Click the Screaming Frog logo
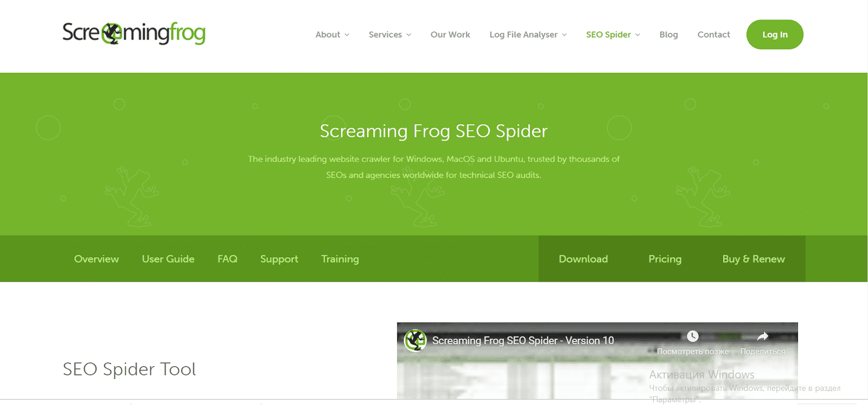The height and width of the screenshot is (405, 868). coord(134,34)
